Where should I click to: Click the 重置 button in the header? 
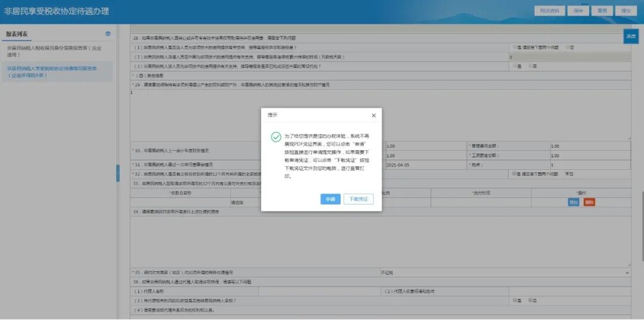tap(602, 11)
